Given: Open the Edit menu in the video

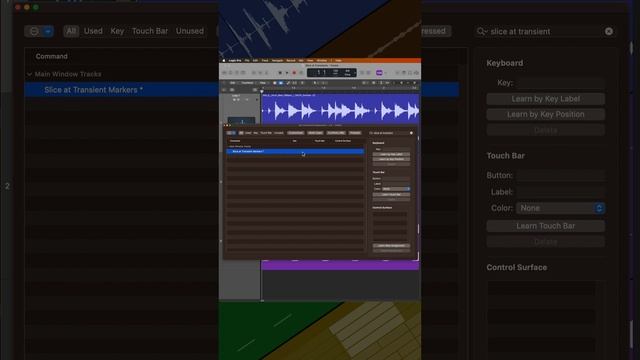Looking at the screenshot, I should 256,60.
